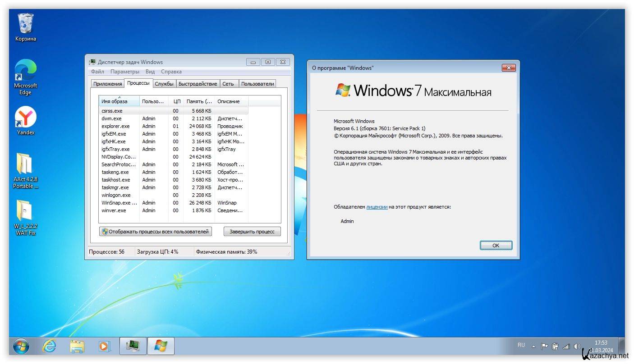Viewport: 634px width, 364px height.
Task: Show hidden tray icons with the arrow
Action: pyautogui.click(x=534, y=346)
